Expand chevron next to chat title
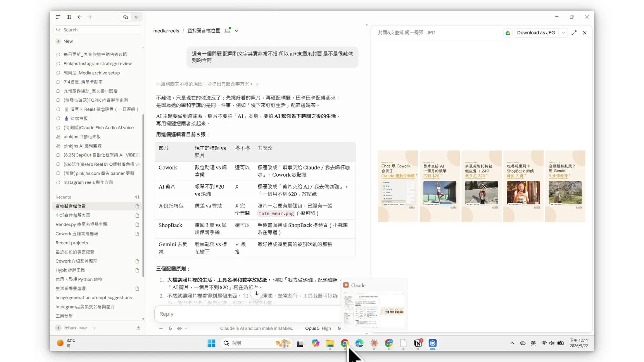Screen dimensions: 644x362 (x=237, y=31)
